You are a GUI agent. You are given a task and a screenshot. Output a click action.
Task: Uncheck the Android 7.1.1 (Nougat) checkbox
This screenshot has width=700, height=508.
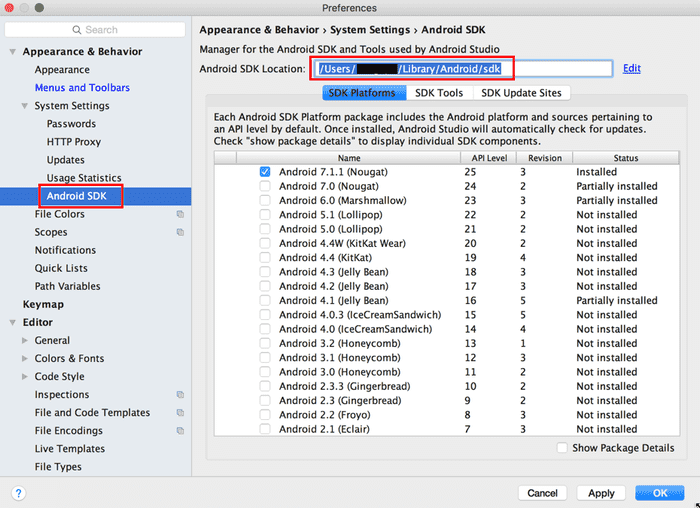(265, 172)
